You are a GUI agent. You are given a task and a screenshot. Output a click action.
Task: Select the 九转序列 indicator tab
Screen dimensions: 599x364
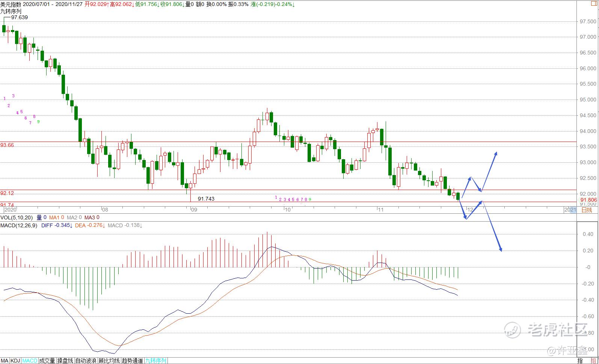(x=156, y=361)
